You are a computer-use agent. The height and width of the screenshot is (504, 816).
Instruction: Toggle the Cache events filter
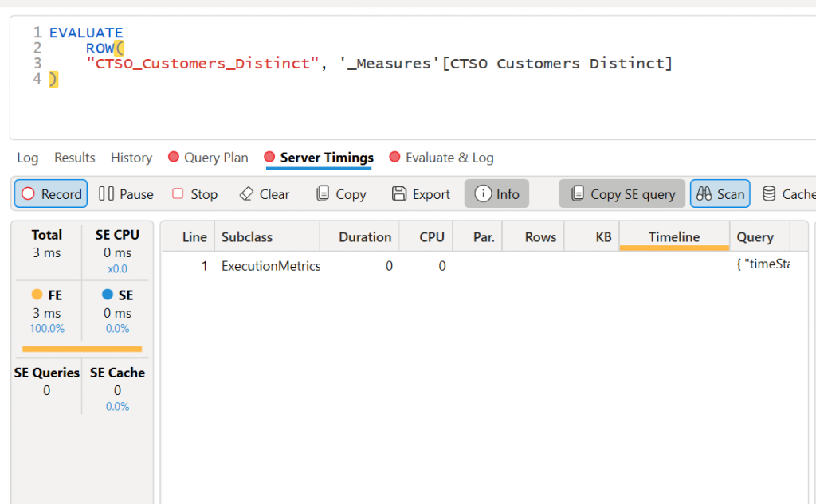[787, 194]
